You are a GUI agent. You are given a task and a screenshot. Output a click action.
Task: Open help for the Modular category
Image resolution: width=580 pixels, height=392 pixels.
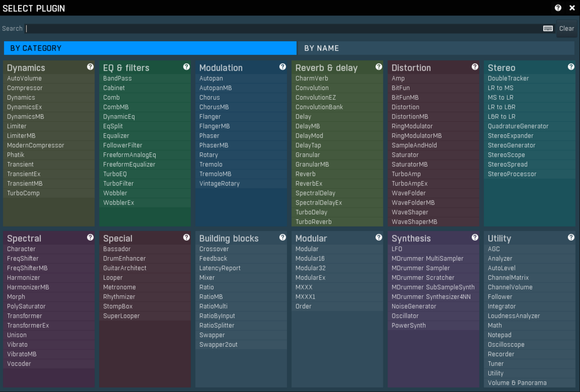pos(379,237)
